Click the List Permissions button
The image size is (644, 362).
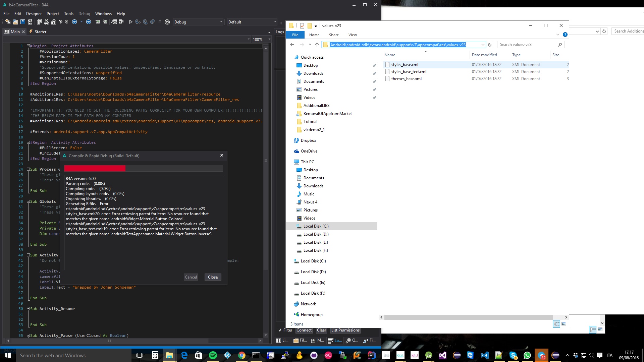(345, 330)
